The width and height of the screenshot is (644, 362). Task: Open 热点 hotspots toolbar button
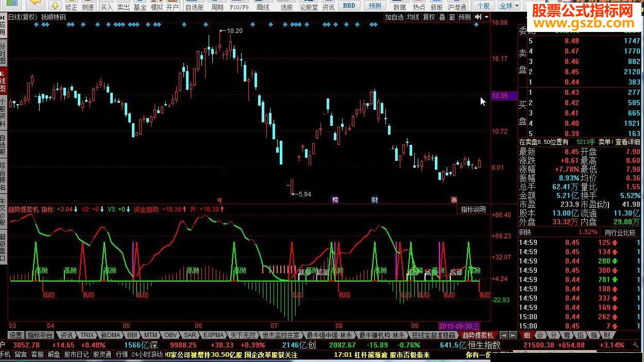pyautogui.click(x=419, y=7)
